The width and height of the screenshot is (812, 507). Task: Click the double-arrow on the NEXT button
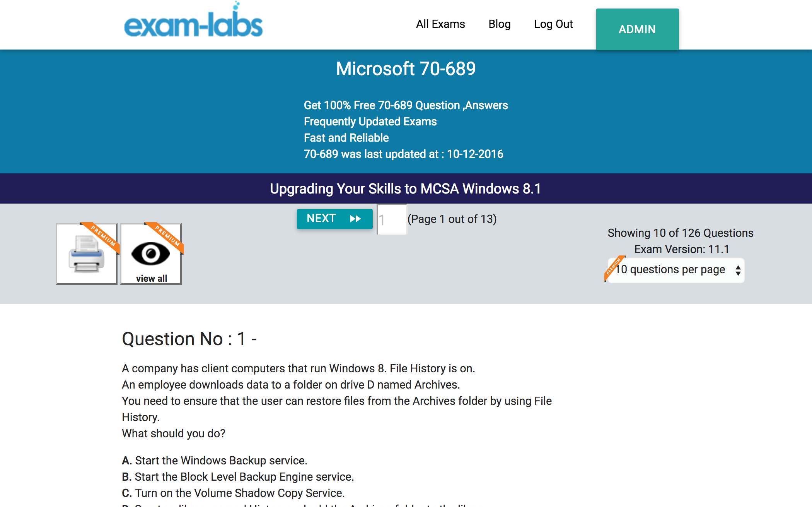coord(355,219)
